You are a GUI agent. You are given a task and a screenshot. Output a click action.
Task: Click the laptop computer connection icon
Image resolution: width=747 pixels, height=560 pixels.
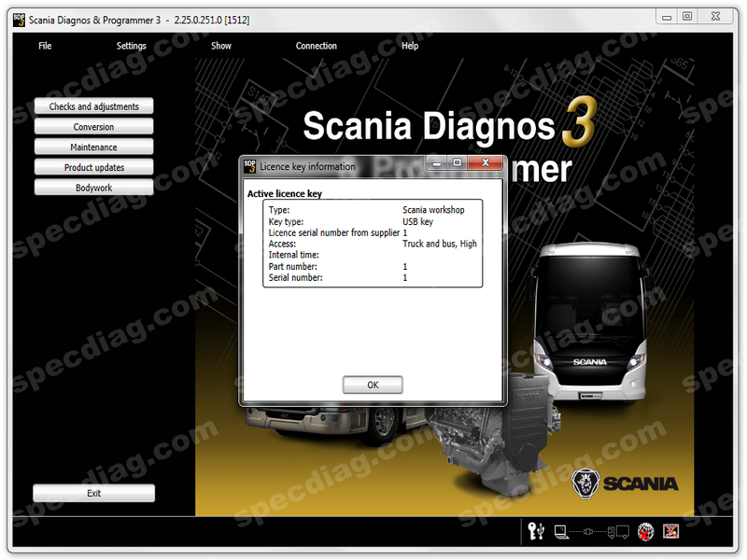tap(562, 532)
